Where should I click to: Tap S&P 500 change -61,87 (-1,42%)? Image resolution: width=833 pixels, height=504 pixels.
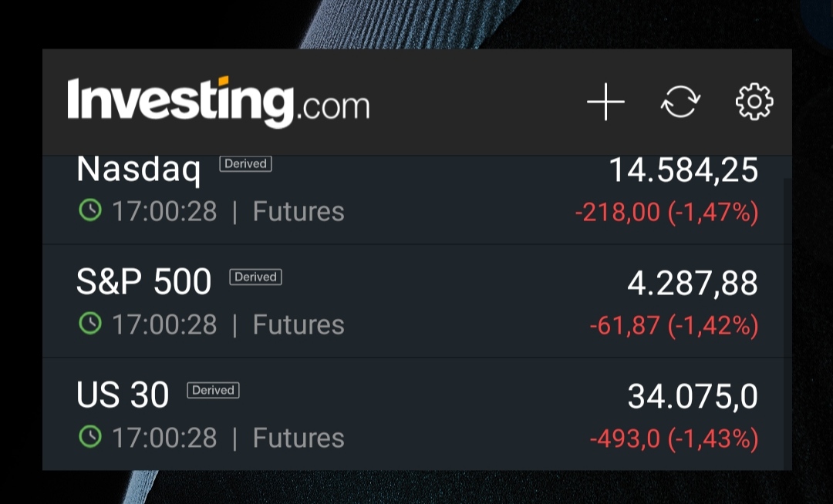click(673, 325)
